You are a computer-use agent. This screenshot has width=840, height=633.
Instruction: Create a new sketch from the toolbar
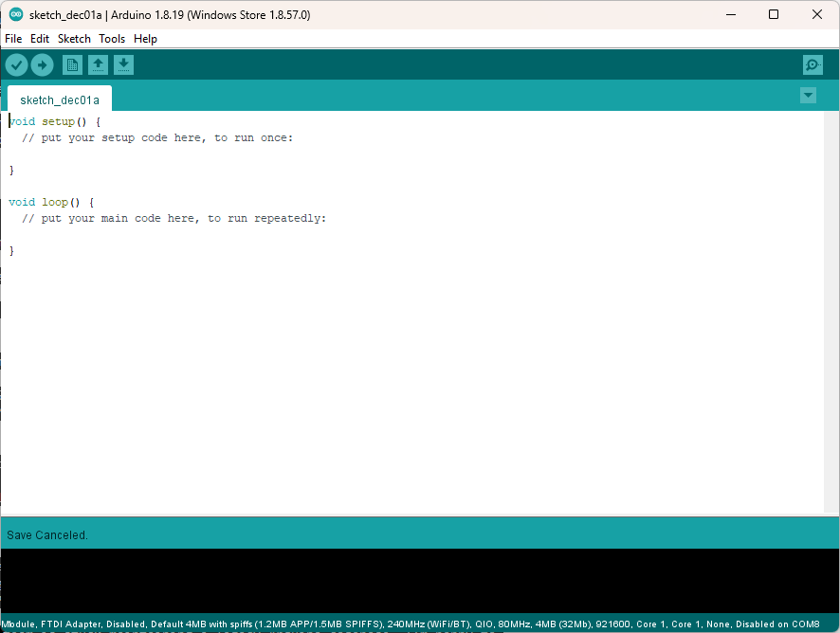tap(72, 64)
